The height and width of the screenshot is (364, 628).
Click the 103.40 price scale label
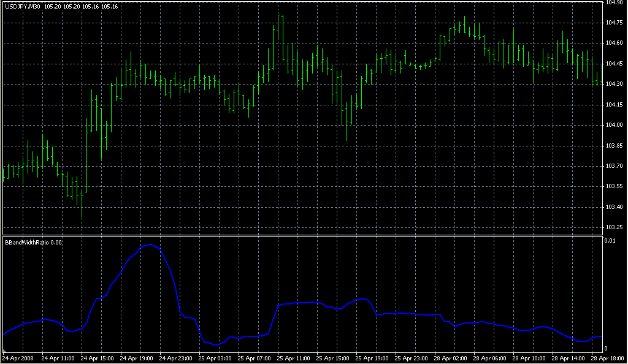point(614,207)
